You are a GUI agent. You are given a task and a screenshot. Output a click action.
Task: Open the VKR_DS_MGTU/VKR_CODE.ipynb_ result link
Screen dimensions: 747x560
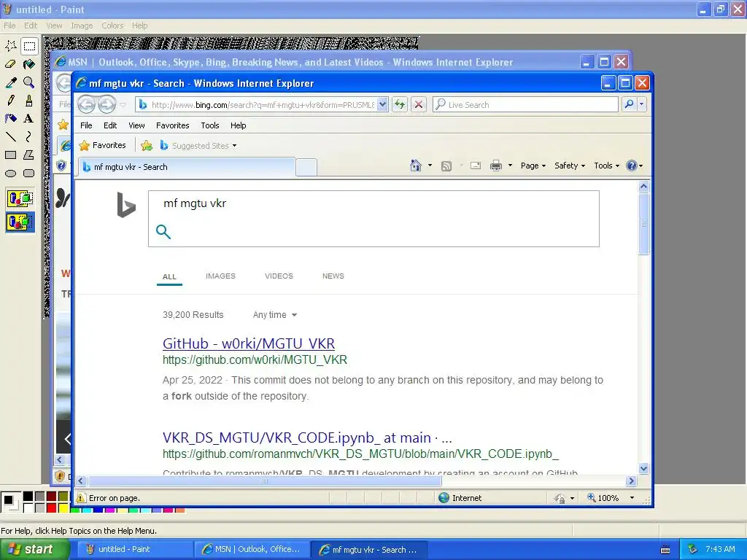[x=307, y=437]
